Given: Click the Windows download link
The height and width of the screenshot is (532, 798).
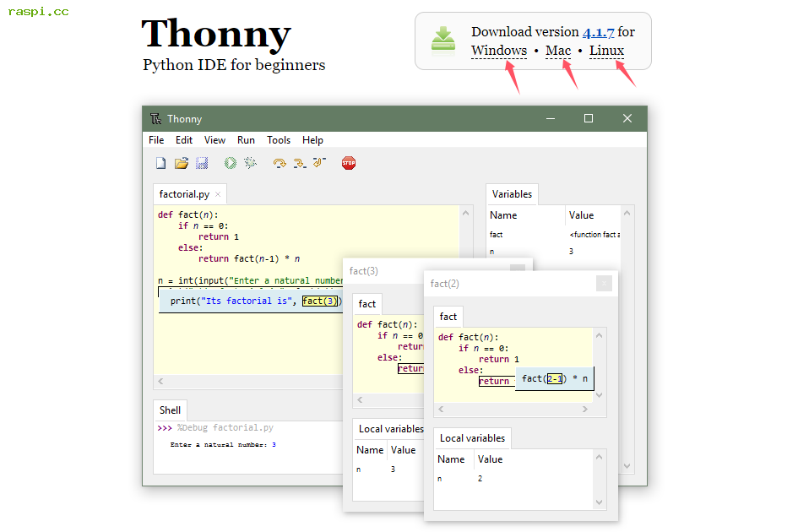Looking at the screenshot, I should 498,51.
